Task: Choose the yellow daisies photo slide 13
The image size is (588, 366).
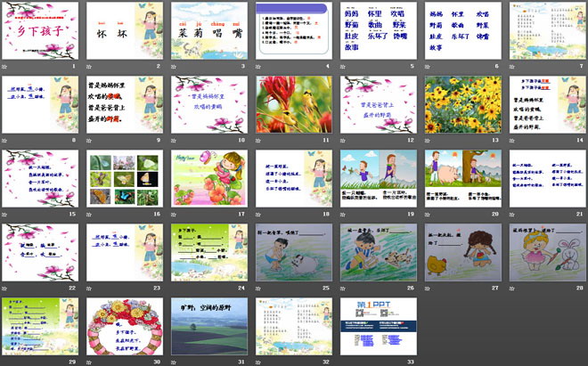Action: coord(463,104)
